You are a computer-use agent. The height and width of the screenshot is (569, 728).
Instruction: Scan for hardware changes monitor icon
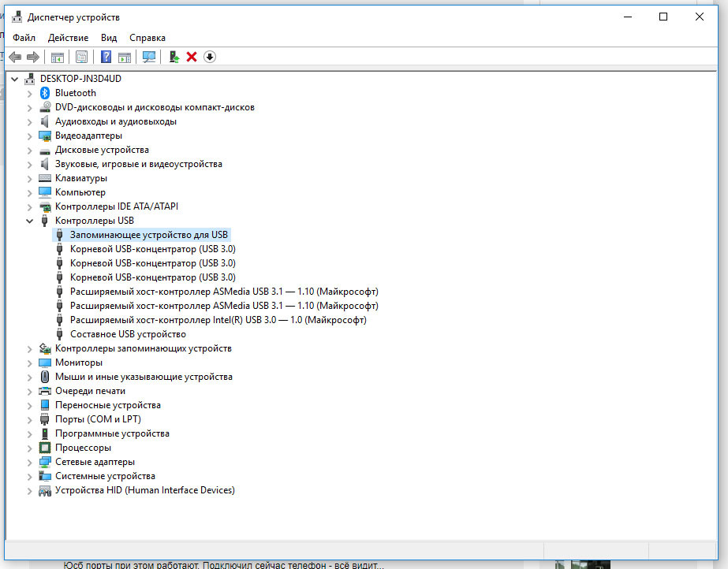[149, 57]
